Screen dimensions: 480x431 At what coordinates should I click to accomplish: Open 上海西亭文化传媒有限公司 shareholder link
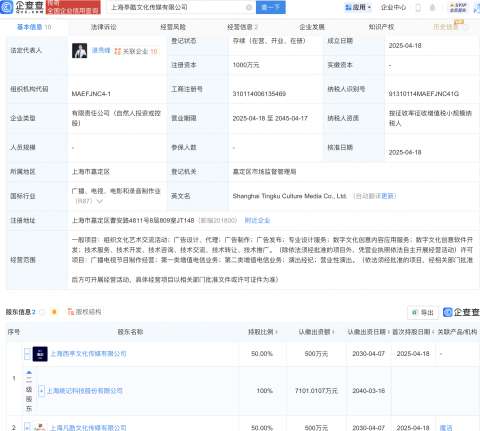tap(88, 354)
